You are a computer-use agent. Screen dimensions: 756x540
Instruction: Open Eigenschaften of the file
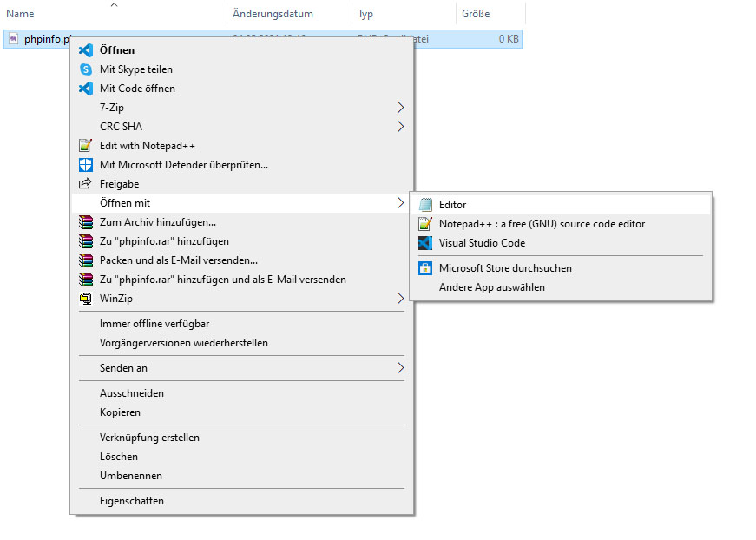[241, 501]
